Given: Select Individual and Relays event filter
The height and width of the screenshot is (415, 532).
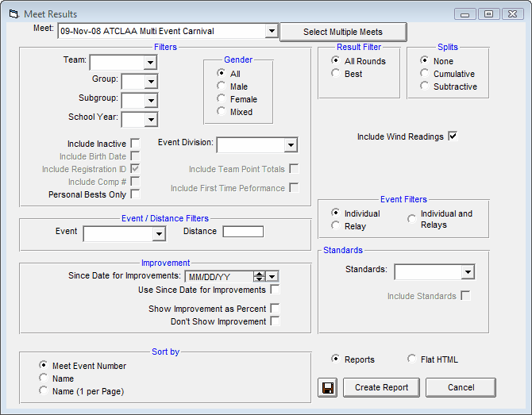Looking at the screenshot, I should (x=411, y=219).
